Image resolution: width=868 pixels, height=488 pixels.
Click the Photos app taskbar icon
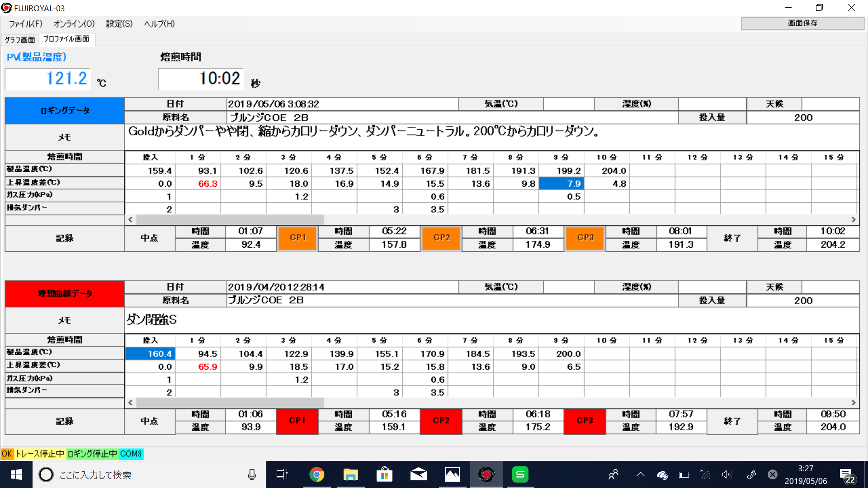coord(452,474)
